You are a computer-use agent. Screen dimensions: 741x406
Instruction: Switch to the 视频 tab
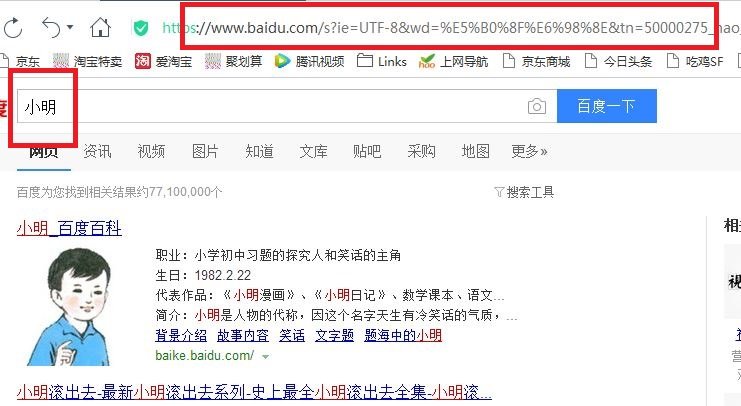click(151, 152)
